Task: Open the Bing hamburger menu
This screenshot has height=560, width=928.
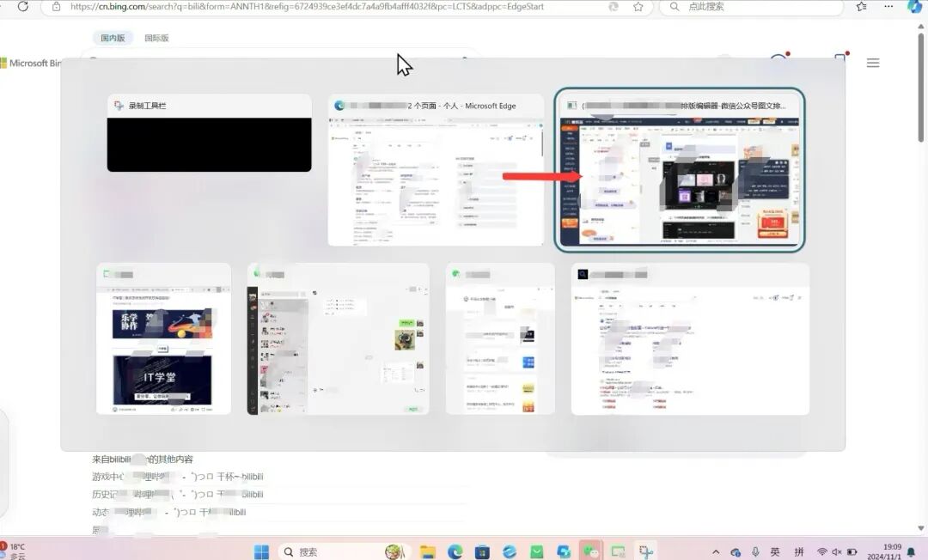Action: click(x=873, y=63)
